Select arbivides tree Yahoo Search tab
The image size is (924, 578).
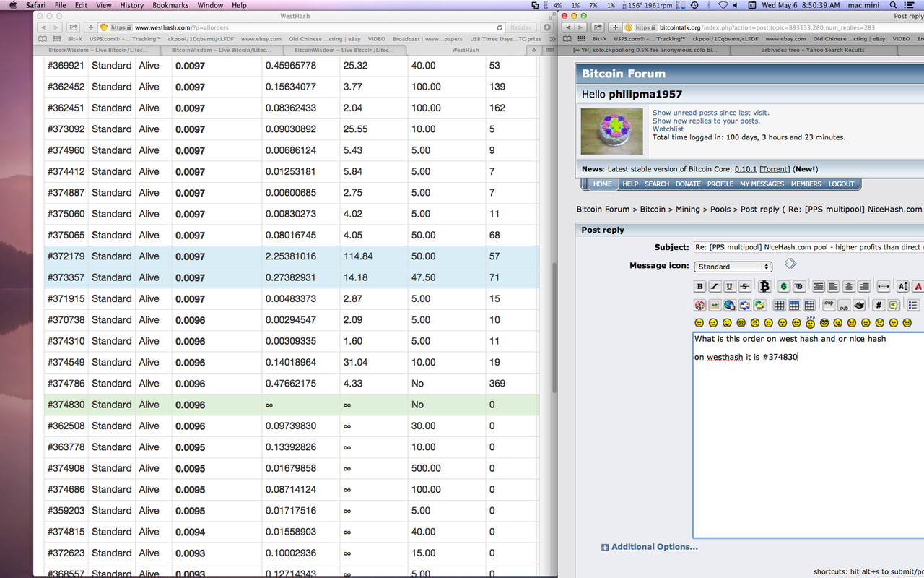(x=813, y=51)
